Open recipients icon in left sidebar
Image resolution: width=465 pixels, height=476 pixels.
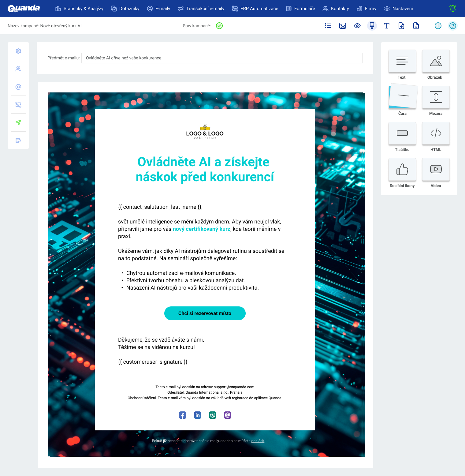[18, 69]
